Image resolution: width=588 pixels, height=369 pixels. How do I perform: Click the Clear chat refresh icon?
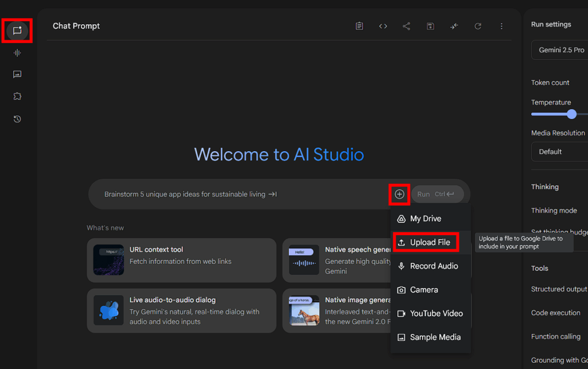coord(478,26)
